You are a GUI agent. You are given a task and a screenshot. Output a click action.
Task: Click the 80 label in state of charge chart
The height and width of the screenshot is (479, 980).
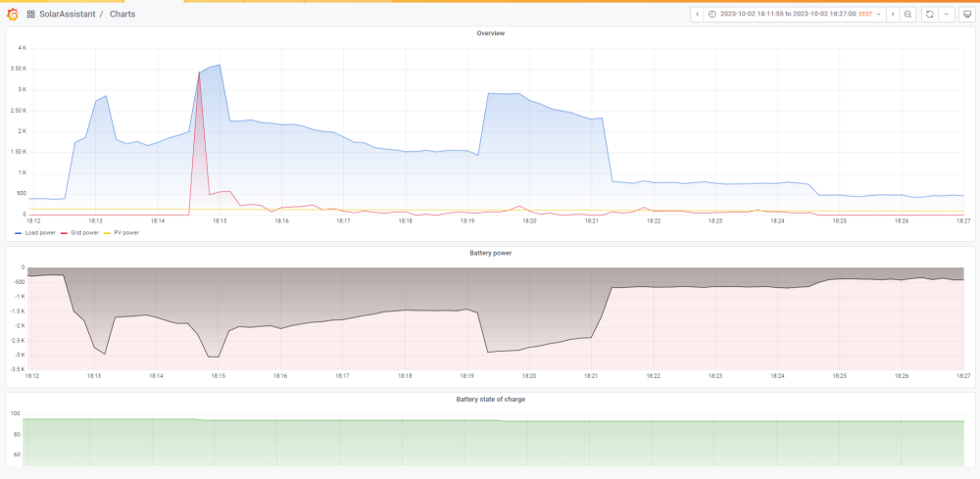pyautogui.click(x=18, y=434)
